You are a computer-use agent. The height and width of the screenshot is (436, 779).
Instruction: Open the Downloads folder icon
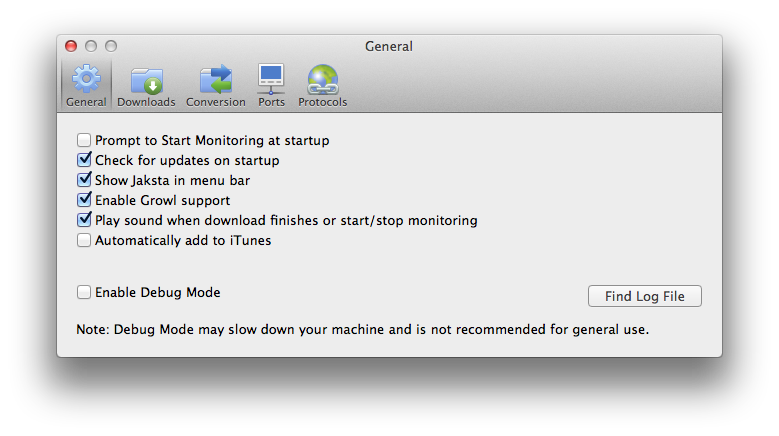tap(146, 79)
